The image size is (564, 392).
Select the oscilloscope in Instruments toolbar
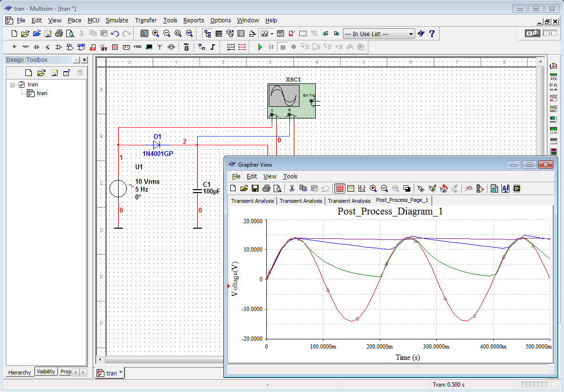pos(553,97)
